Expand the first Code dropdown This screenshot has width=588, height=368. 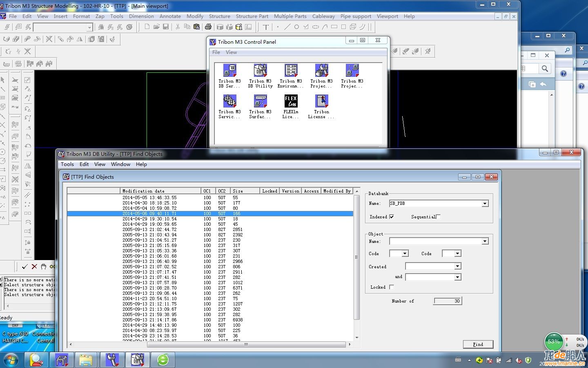pyautogui.click(x=405, y=254)
